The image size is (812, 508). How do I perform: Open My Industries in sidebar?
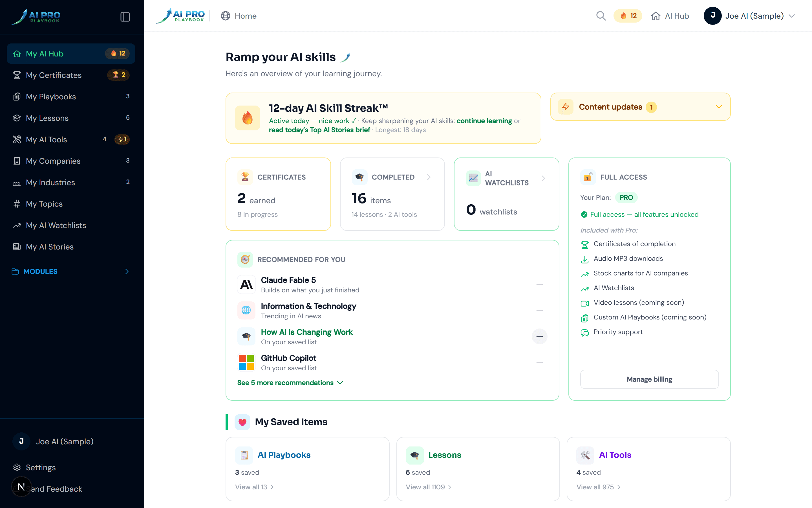tap(71, 182)
